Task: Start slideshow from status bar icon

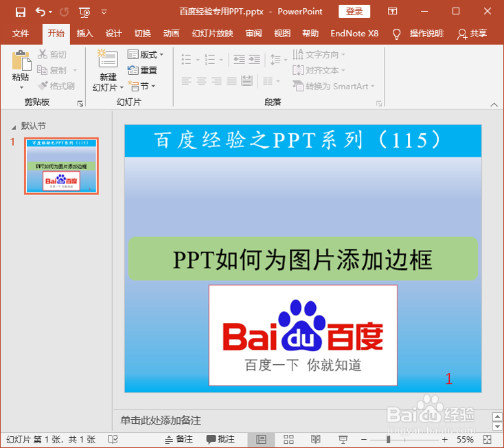Action: (x=343, y=439)
